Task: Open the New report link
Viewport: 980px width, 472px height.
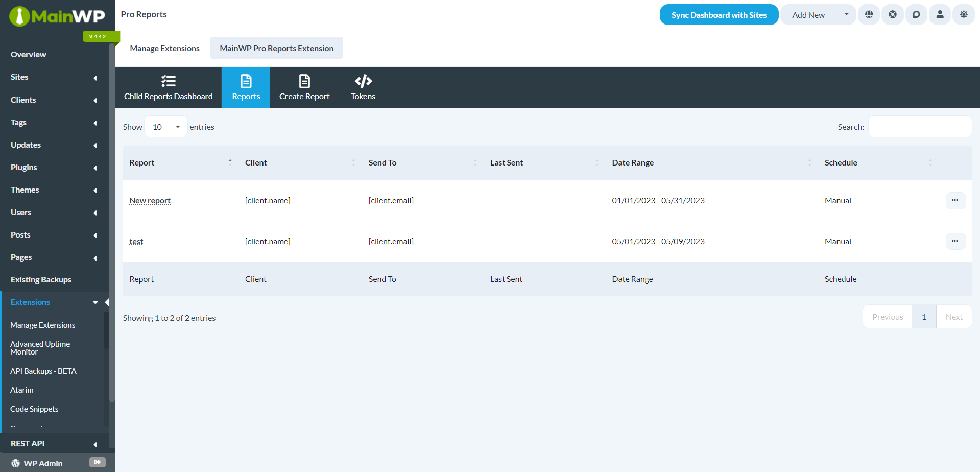Action: point(150,201)
